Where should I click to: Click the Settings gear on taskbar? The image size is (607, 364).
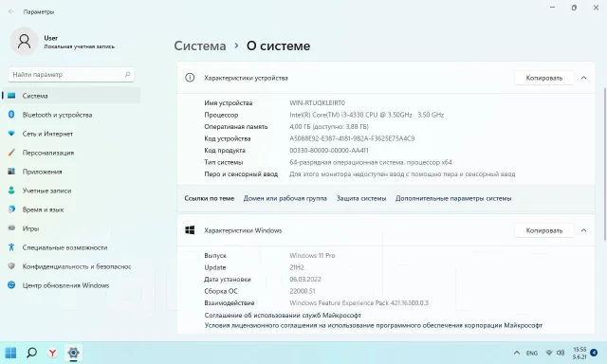pyautogui.click(x=73, y=353)
